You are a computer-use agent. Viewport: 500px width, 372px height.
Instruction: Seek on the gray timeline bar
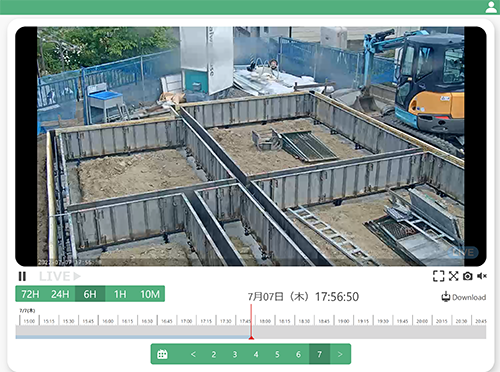(x=251, y=332)
